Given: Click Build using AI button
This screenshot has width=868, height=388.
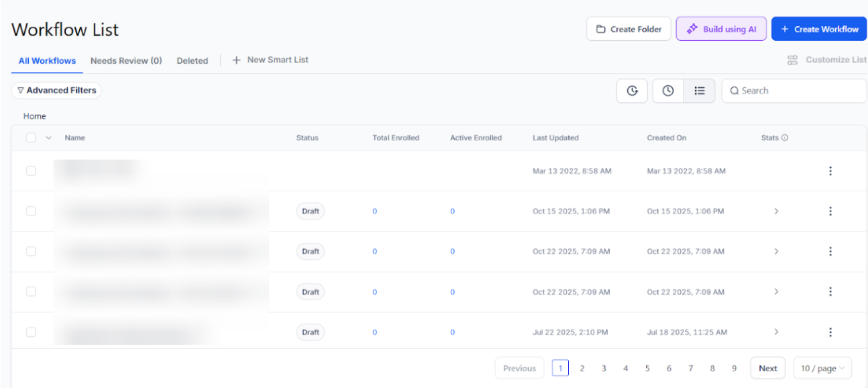Looking at the screenshot, I should (721, 29).
